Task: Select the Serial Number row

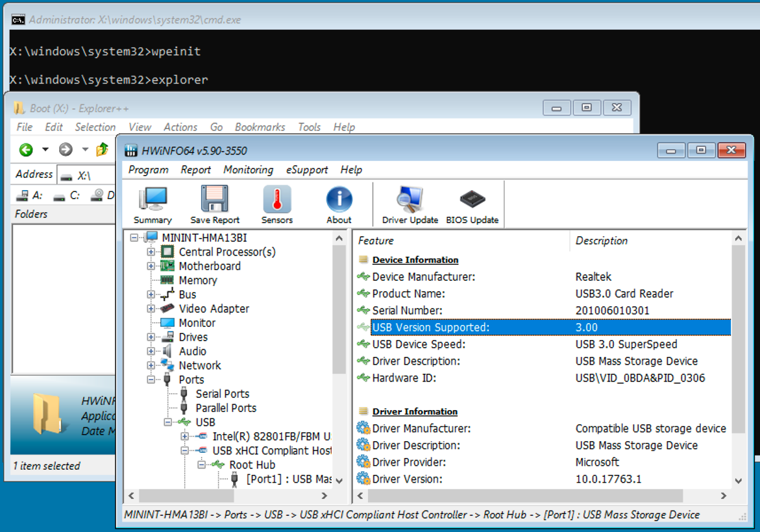Action: 543,311
